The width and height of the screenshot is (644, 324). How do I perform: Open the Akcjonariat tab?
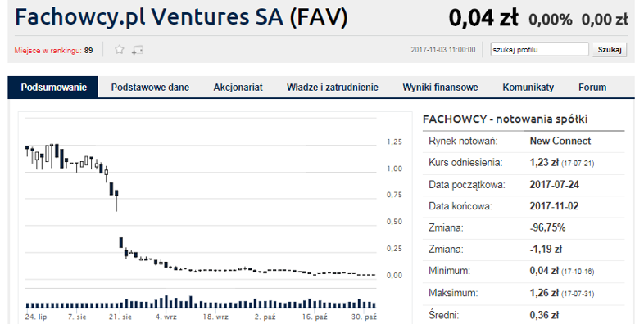[238, 88]
